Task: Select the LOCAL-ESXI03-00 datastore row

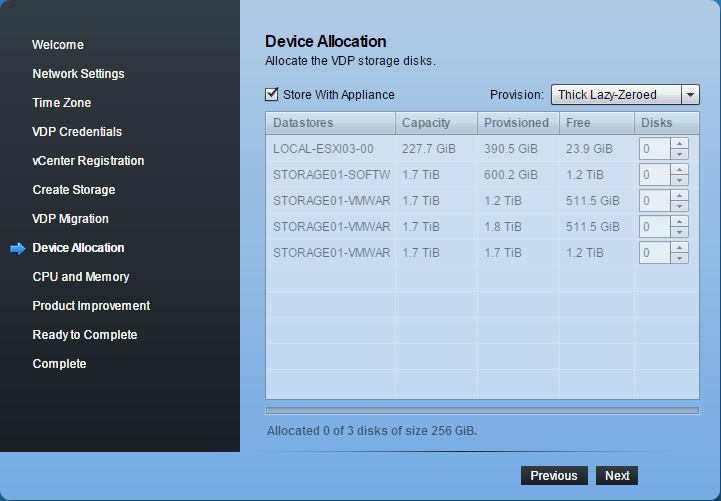Action: [x=482, y=149]
